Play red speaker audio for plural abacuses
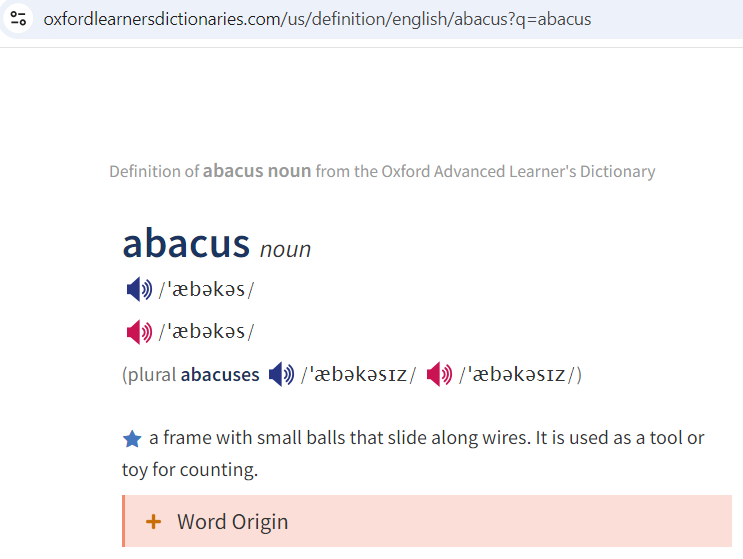 tap(439, 374)
